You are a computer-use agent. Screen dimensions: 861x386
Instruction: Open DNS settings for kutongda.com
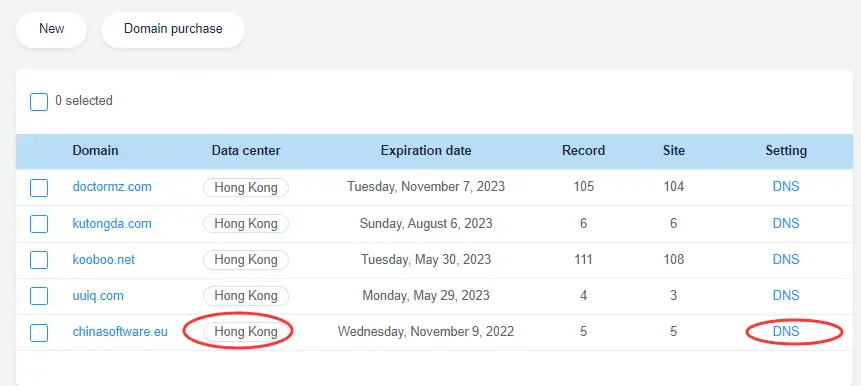786,223
